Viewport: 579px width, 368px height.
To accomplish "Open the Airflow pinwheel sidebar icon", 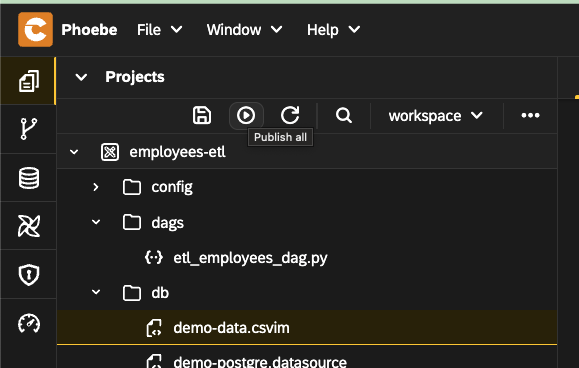I will [29, 226].
